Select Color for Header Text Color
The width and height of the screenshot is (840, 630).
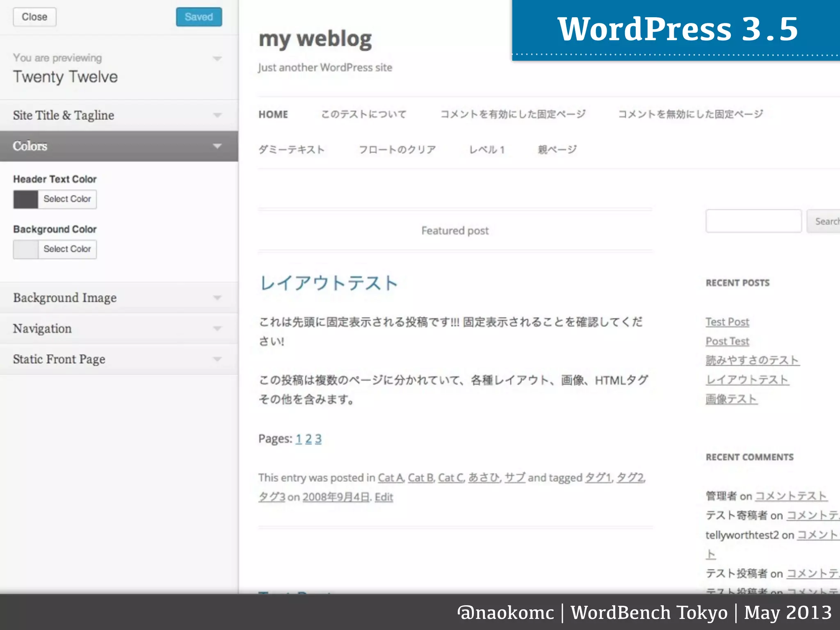point(67,199)
